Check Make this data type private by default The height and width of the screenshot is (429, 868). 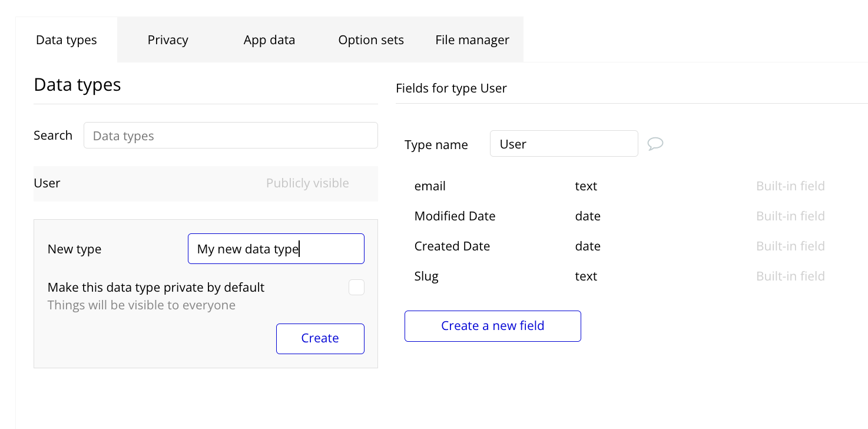(356, 288)
